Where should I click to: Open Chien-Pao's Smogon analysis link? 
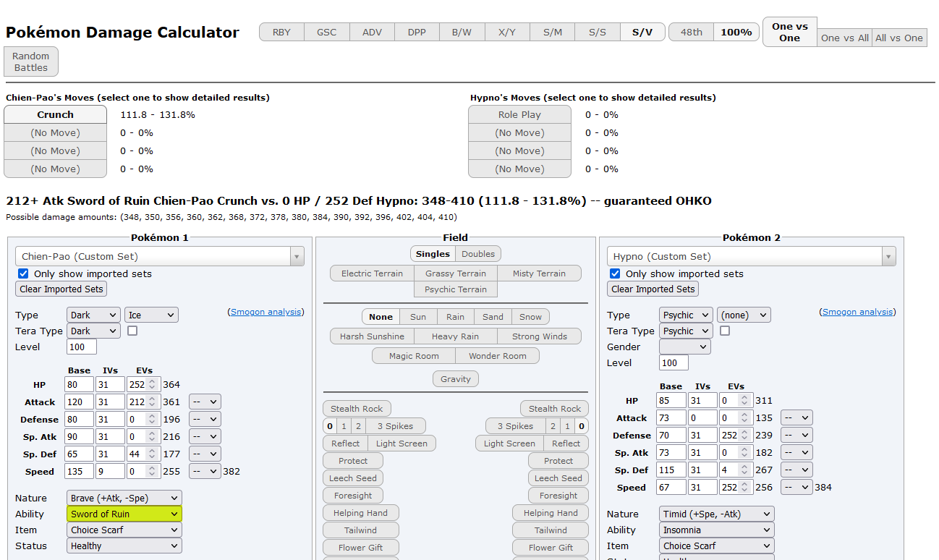click(x=265, y=312)
